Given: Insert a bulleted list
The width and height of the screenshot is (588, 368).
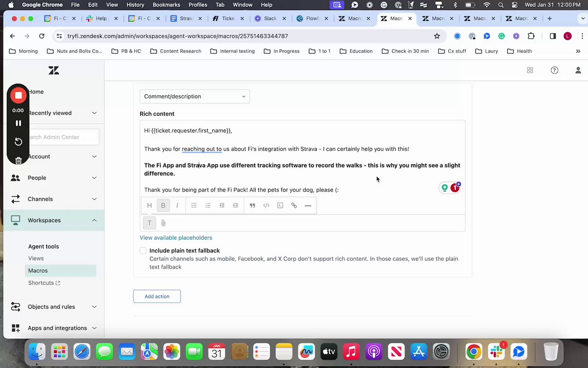Looking at the screenshot, I should (194, 206).
